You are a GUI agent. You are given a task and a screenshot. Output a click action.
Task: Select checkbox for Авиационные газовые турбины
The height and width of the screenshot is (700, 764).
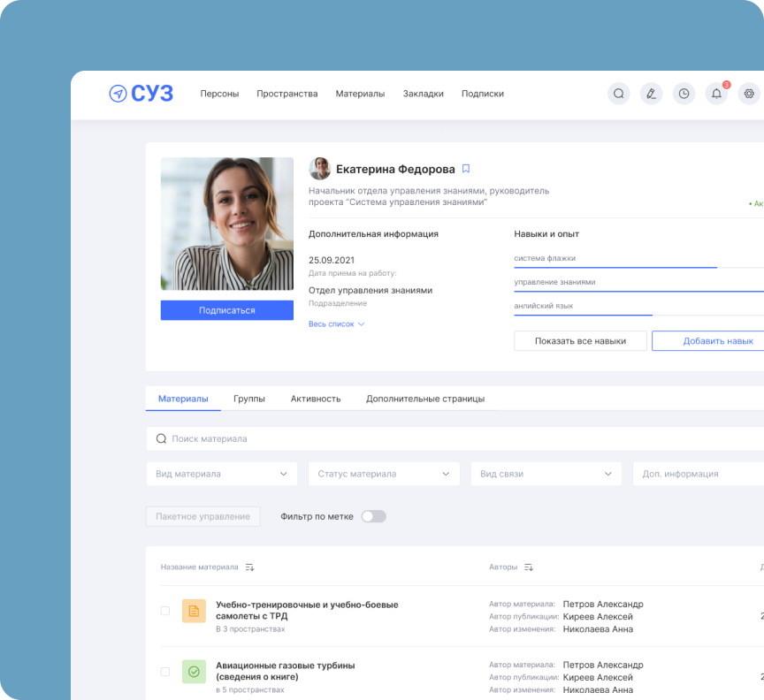(165, 672)
